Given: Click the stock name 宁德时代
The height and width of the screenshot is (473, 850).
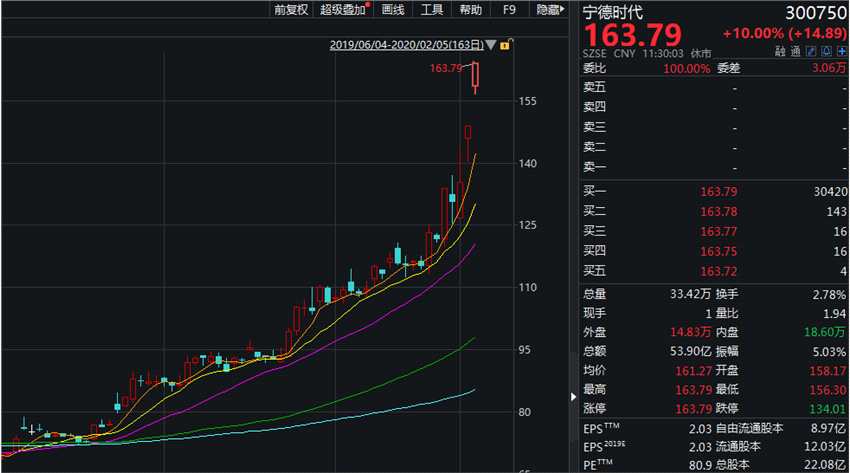Looking at the screenshot, I should pyautogui.click(x=613, y=12).
